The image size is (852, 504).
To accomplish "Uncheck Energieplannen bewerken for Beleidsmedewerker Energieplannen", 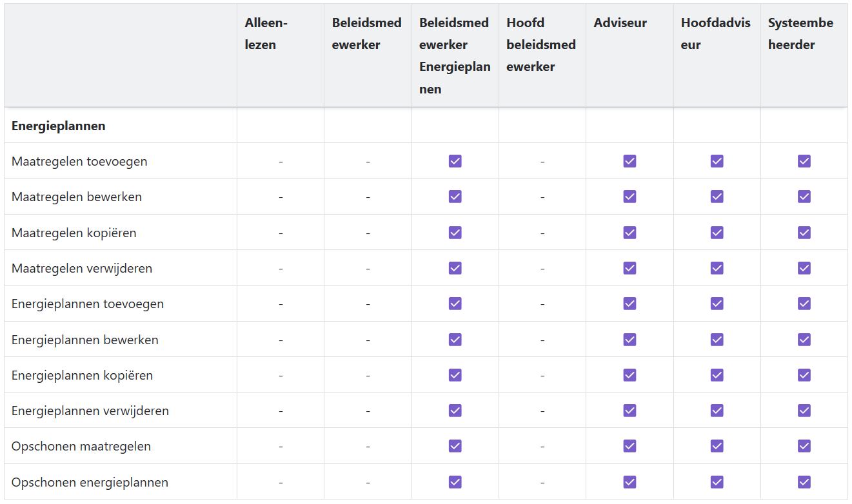I will point(455,340).
